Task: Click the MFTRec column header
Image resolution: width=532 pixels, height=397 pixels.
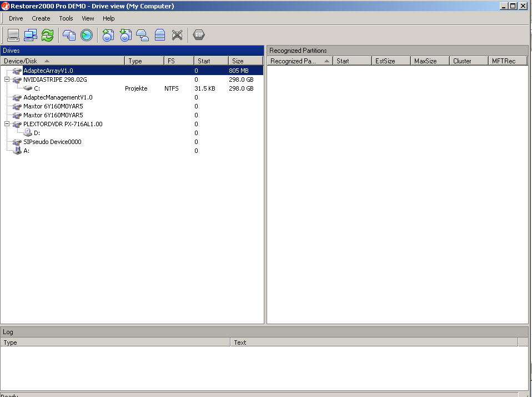Action: pyautogui.click(x=508, y=61)
